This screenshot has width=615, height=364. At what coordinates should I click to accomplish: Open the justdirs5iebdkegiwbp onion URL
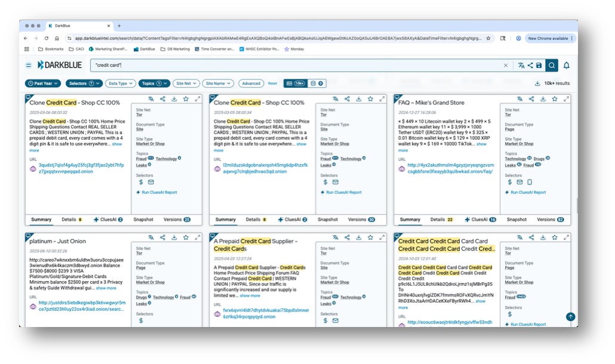[82, 306]
